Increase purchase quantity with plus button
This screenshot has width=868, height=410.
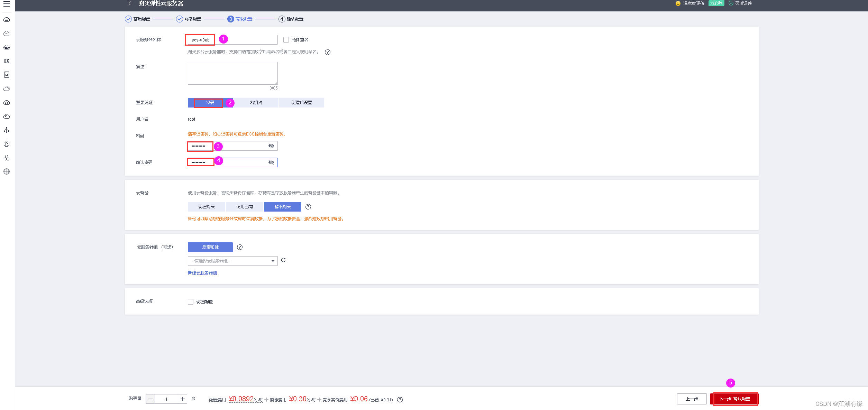(x=183, y=399)
